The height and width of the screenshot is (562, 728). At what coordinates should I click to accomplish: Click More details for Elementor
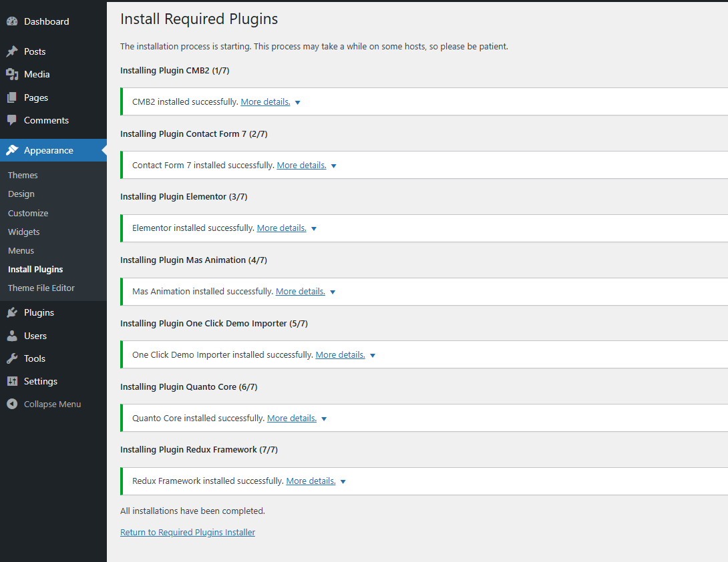pos(281,228)
